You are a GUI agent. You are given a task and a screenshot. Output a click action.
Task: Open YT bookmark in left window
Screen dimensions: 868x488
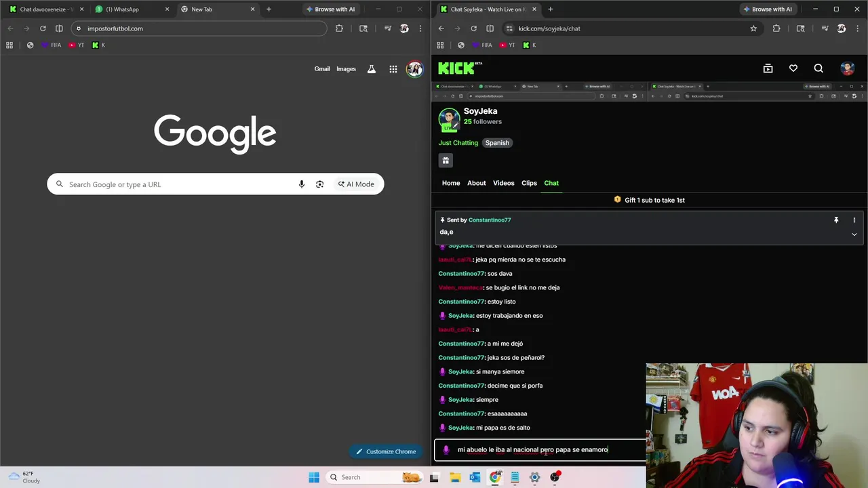coord(77,45)
